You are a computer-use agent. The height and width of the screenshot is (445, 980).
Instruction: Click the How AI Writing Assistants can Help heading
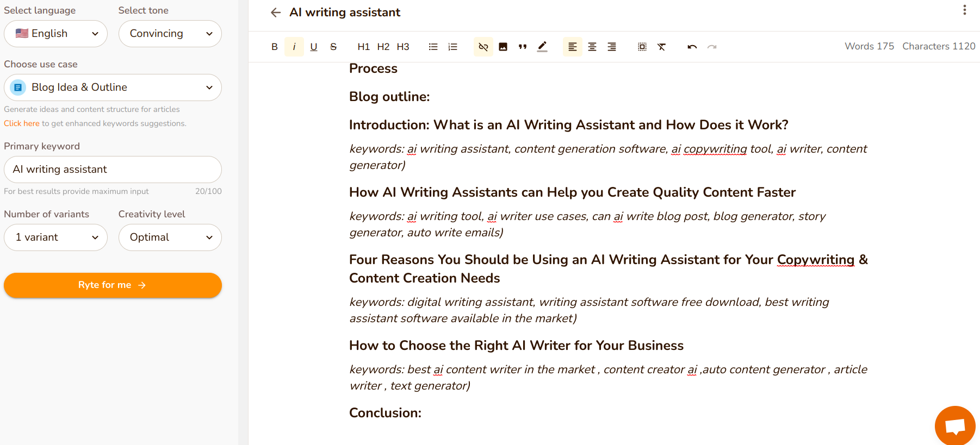(572, 192)
